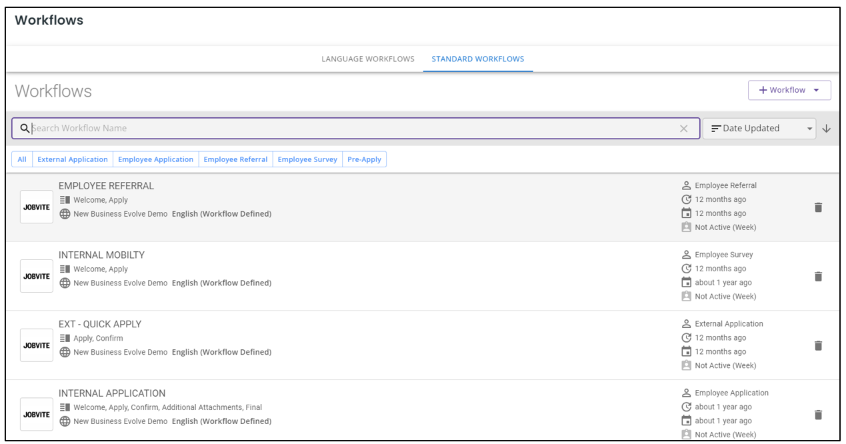Click 'Employee Survey' type label in INTERNAL MOBILTY row
Screen dimensions: 846x444
(x=724, y=254)
